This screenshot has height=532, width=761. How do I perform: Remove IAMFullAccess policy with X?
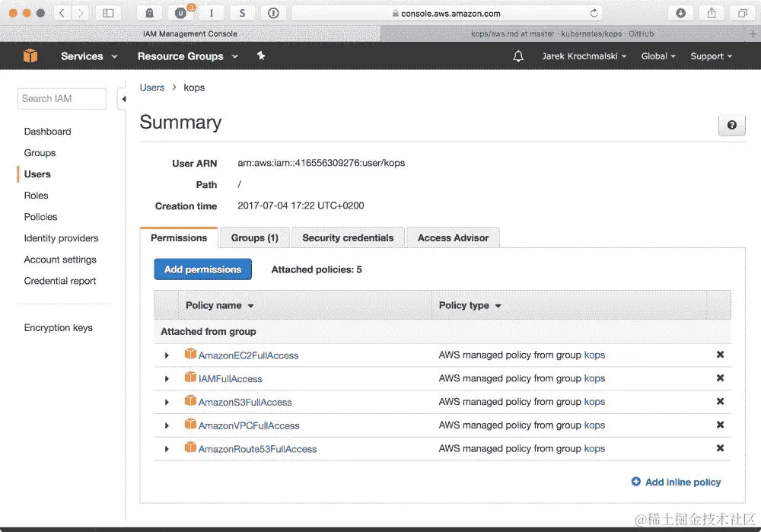coord(720,378)
